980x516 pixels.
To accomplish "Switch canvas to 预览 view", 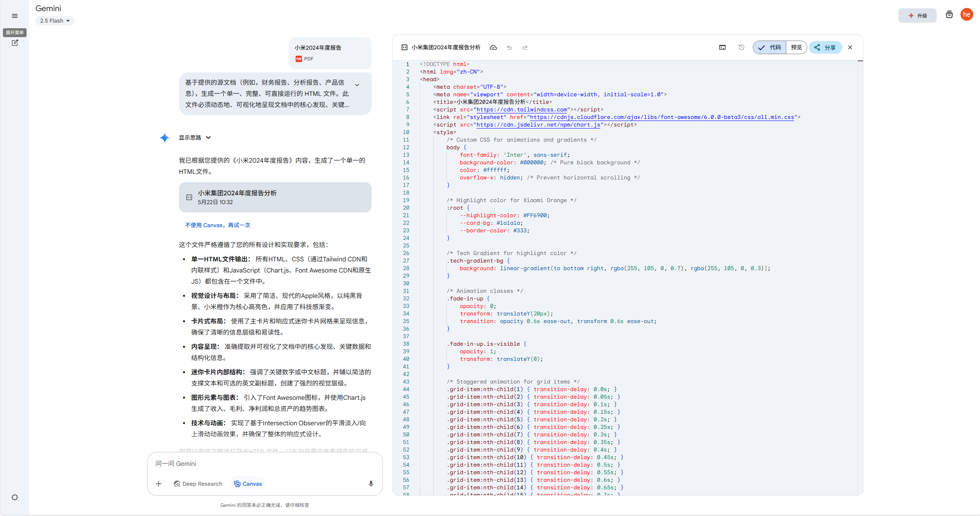I will pyautogui.click(x=796, y=47).
